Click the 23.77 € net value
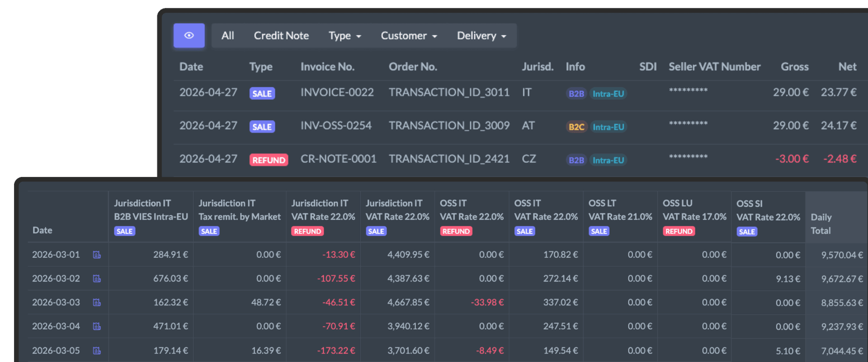The image size is (868, 362). point(839,92)
